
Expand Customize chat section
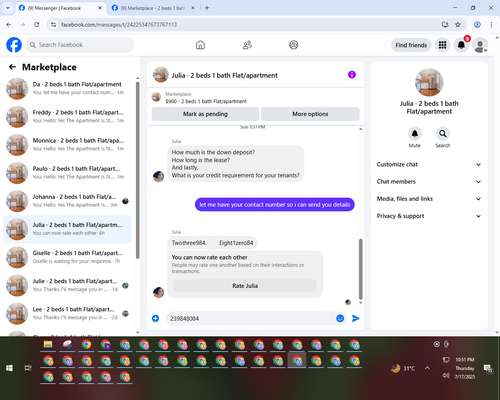(429, 164)
